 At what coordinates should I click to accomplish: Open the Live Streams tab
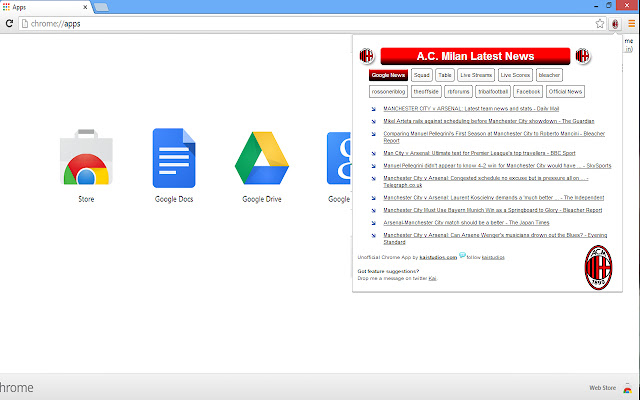coord(476,75)
